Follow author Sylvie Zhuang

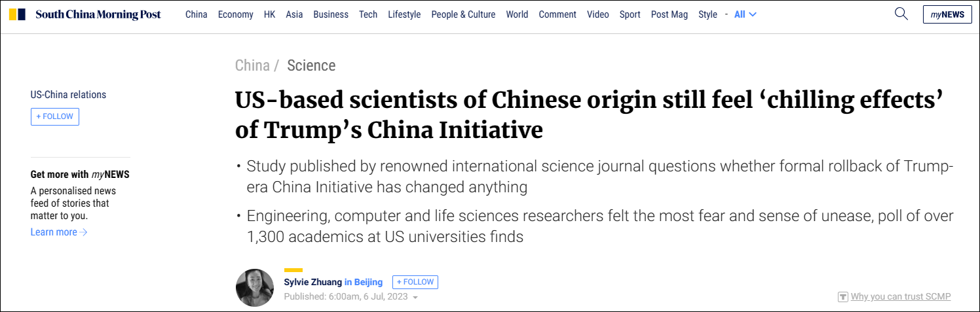pos(415,282)
